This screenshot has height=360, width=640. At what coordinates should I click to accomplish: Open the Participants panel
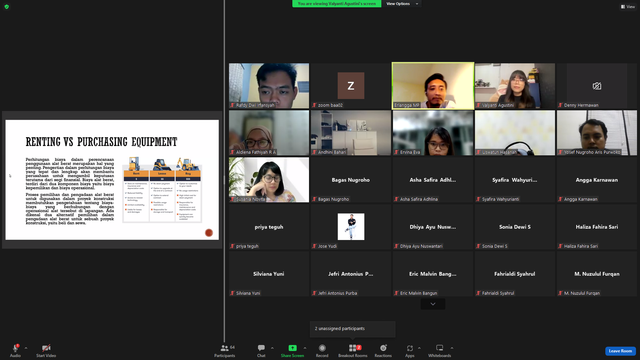[225, 350]
